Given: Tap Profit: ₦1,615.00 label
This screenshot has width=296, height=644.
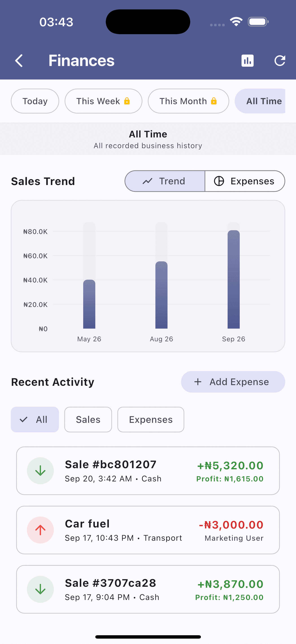Looking at the screenshot, I should 230,479.
